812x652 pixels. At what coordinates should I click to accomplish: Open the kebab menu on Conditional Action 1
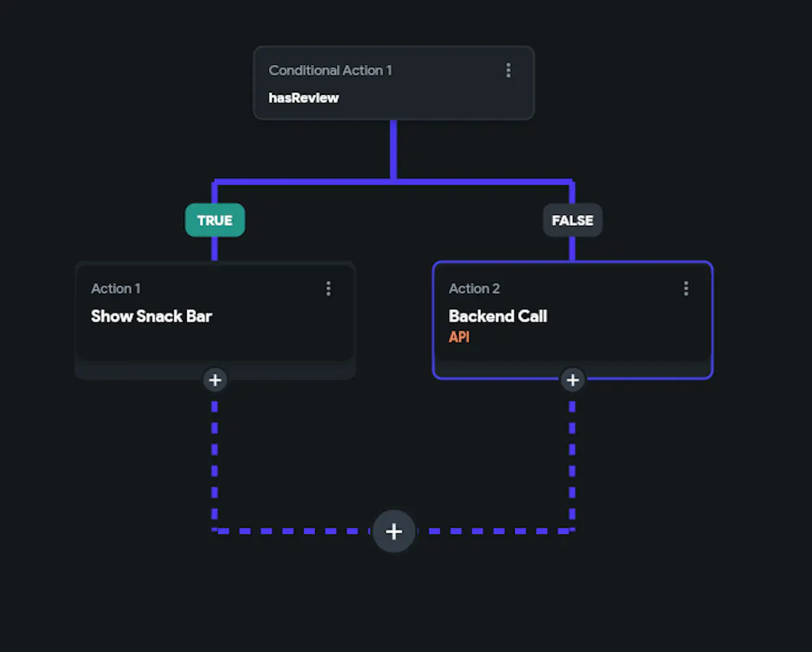509,70
